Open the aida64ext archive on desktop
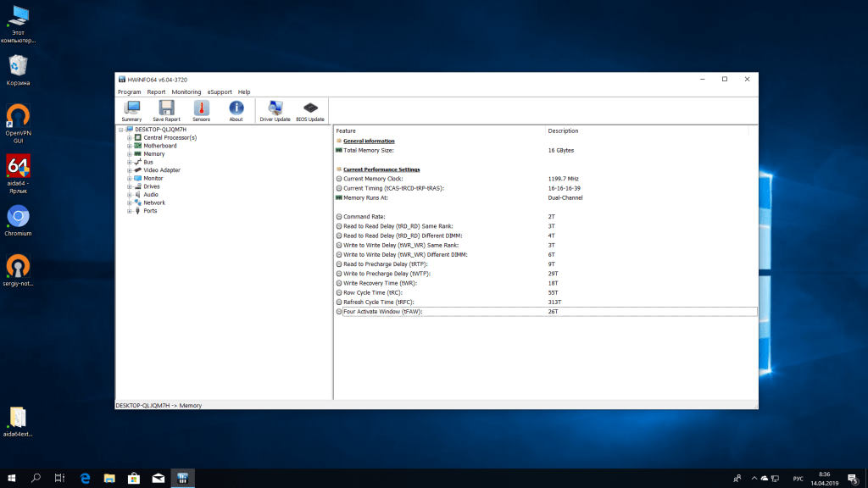Image resolution: width=868 pixels, height=488 pixels. [19, 422]
